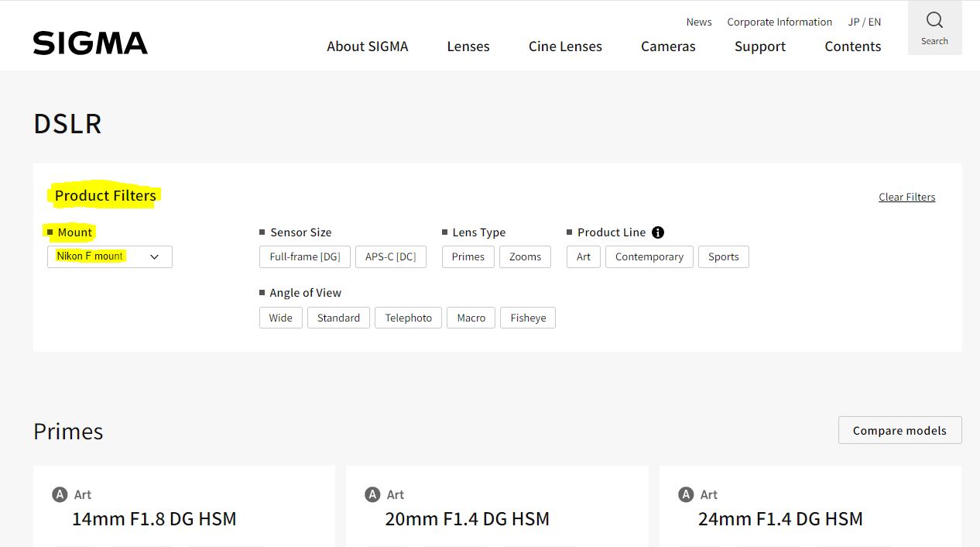Toggle the Telephoto angle of view filter
The image size is (980, 547).
coord(409,318)
